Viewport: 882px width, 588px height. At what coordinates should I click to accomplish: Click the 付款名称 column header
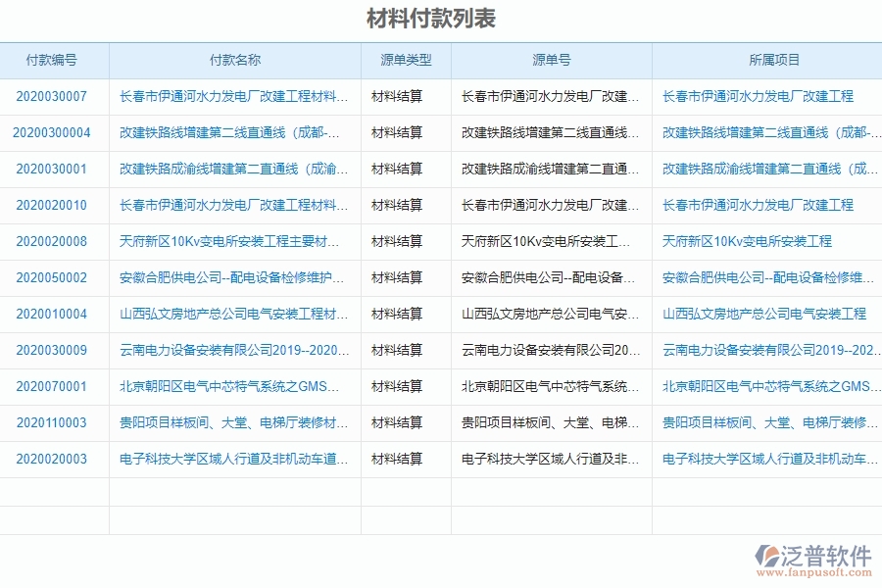235,60
